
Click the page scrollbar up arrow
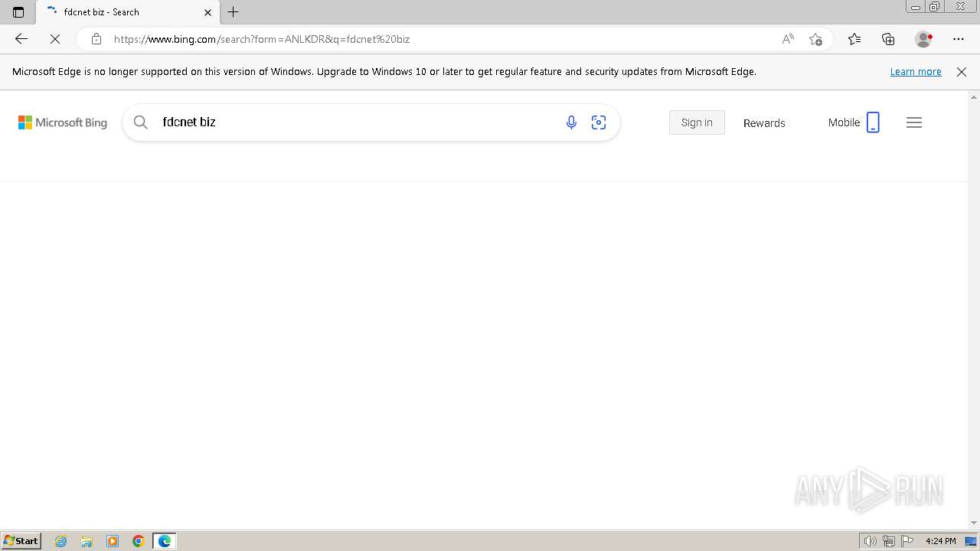pyautogui.click(x=974, y=97)
